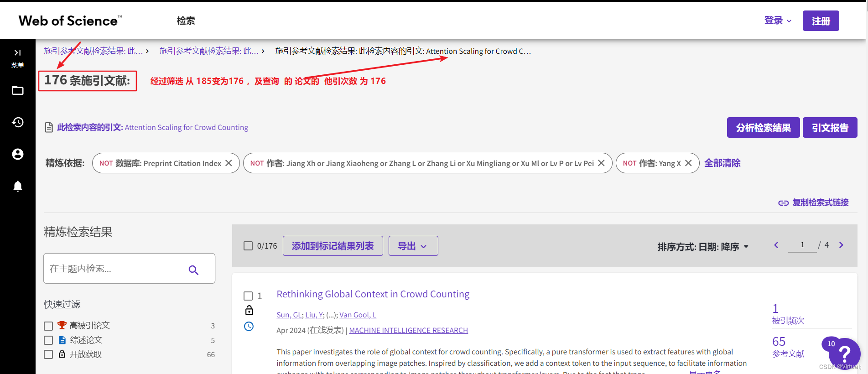Check the box for result 1
This screenshot has width=868, height=374.
pyautogui.click(x=248, y=296)
